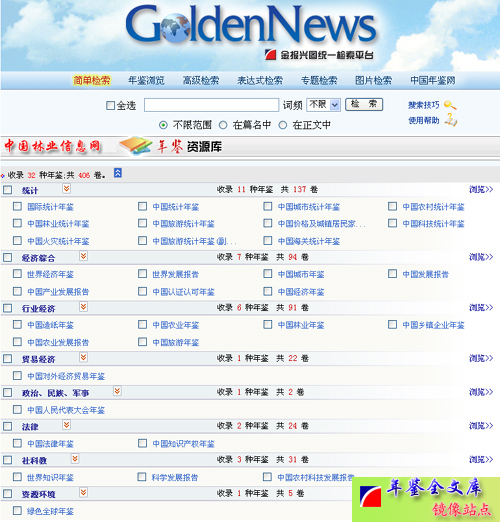
Task: Open 世界发展报告 link
Action: [x=176, y=274]
